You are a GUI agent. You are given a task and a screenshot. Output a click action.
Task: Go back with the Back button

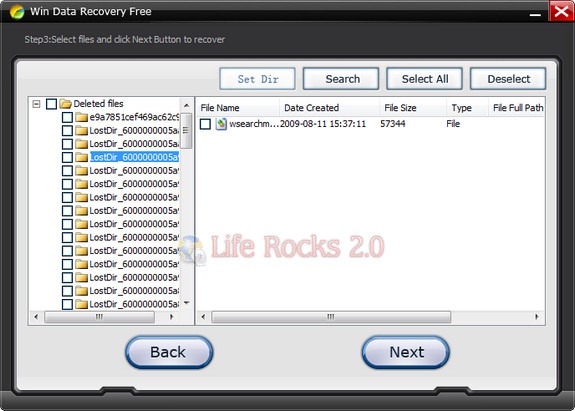(x=169, y=352)
